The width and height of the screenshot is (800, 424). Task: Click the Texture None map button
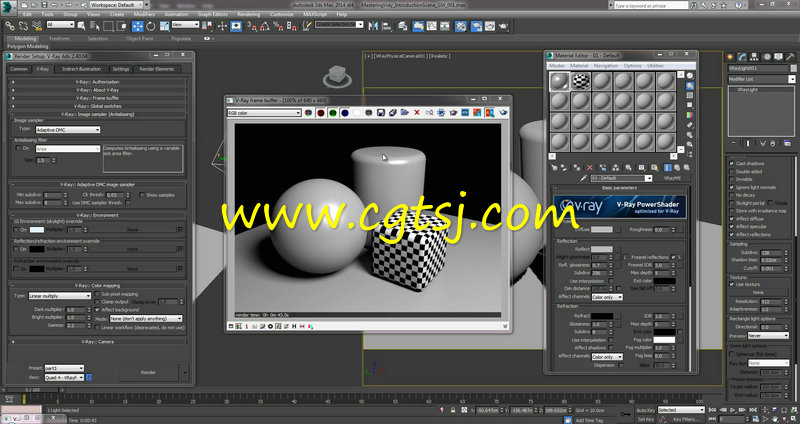[758, 293]
